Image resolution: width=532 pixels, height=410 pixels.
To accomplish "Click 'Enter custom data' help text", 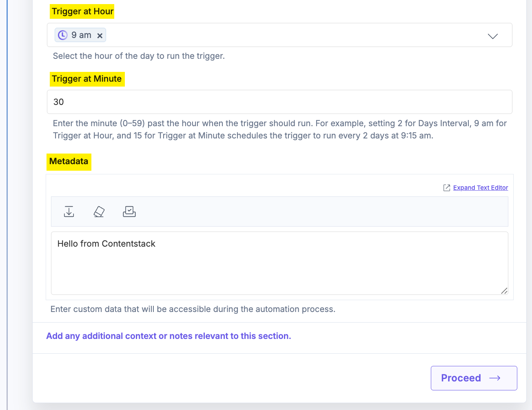I will point(193,309).
